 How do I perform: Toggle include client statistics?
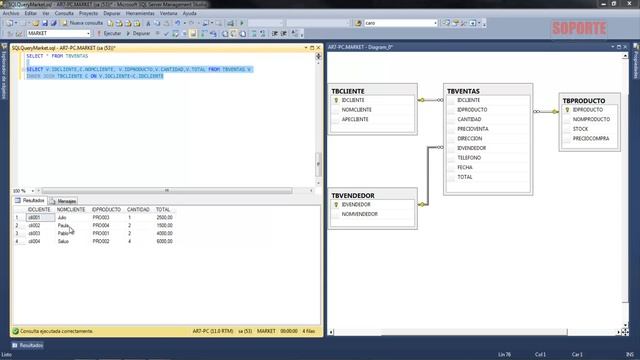(x=213, y=33)
